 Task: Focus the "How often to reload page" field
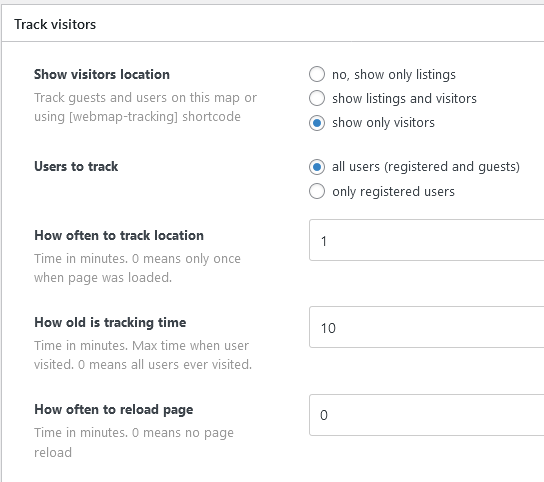[426, 415]
